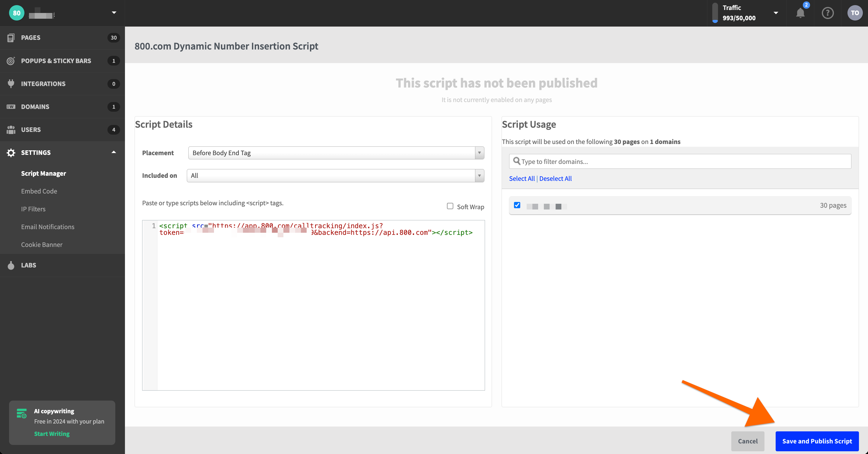Image resolution: width=868 pixels, height=454 pixels.
Task: Click the Users count badge 4
Action: (113, 129)
